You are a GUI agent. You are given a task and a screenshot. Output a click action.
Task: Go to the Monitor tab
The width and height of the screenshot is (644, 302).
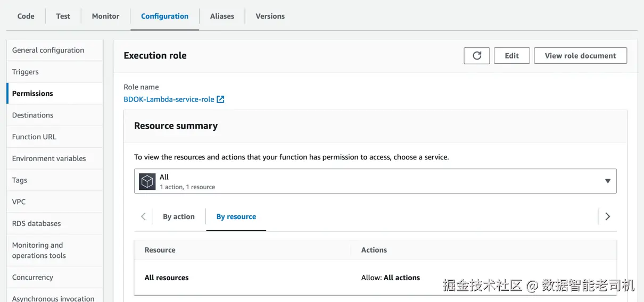tap(105, 16)
